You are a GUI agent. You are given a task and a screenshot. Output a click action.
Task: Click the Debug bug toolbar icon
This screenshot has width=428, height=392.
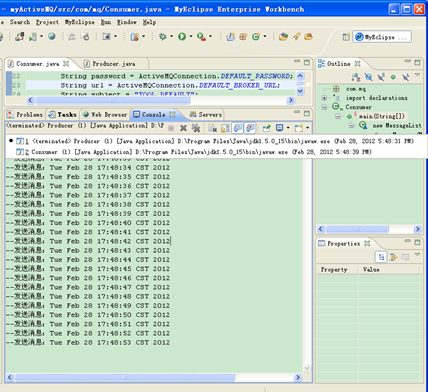click(x=162, y=37)
